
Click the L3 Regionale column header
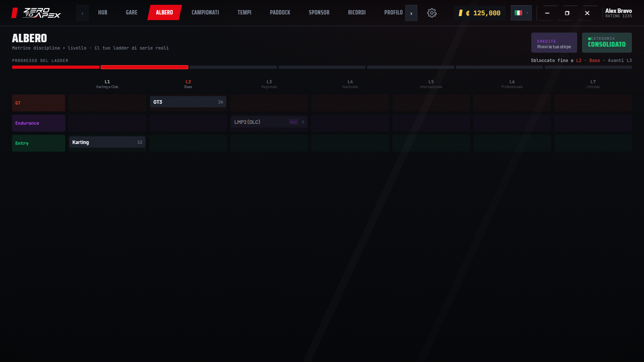pyautogui.click(x=269, y=84)
